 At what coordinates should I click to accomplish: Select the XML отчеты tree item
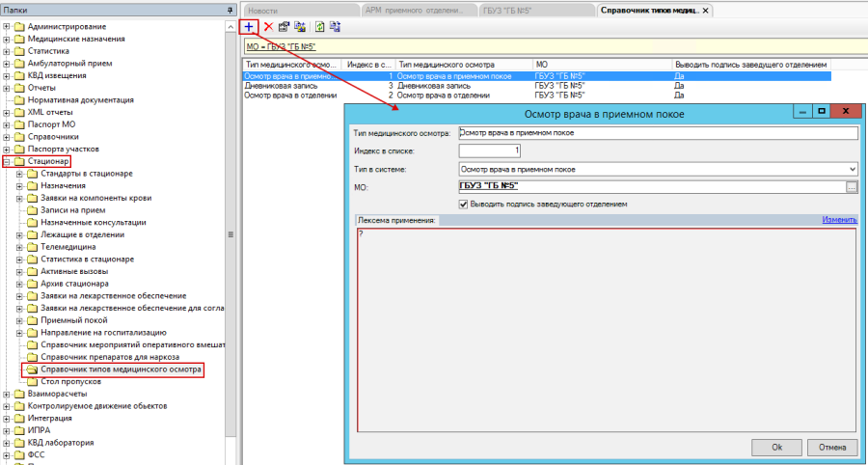click(50, 112)
